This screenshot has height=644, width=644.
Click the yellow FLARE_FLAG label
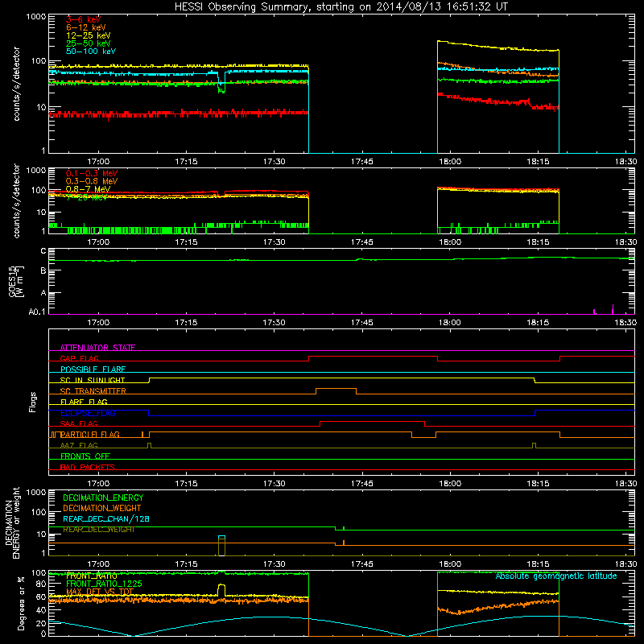coord(84,402)
